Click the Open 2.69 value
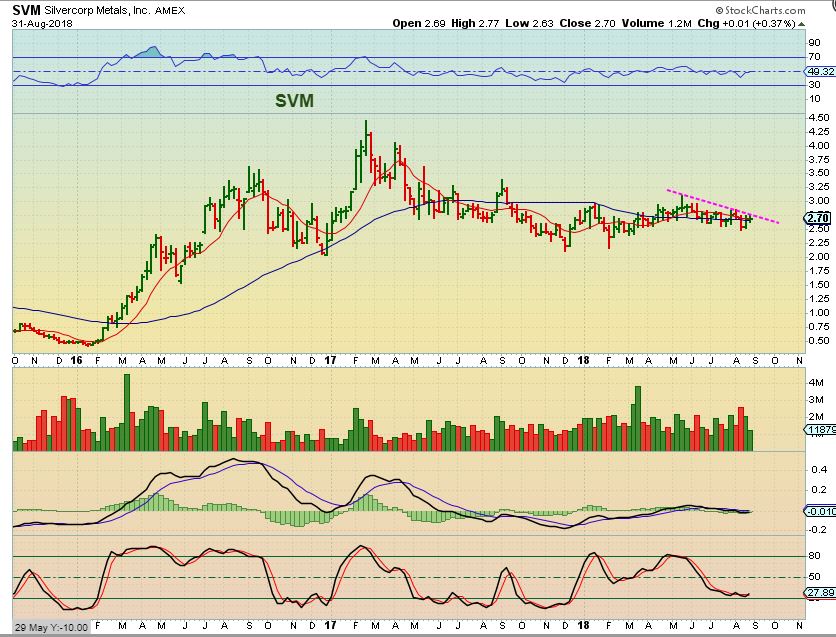836x637 pixels. 419,23
